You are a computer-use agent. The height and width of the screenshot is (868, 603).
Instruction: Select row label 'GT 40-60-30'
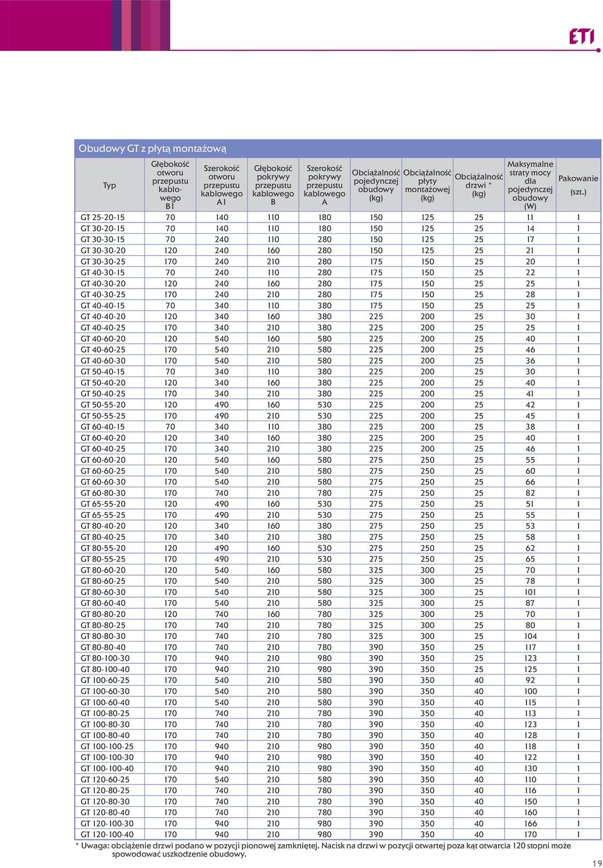pyautogui.click(x=103, y=361)
